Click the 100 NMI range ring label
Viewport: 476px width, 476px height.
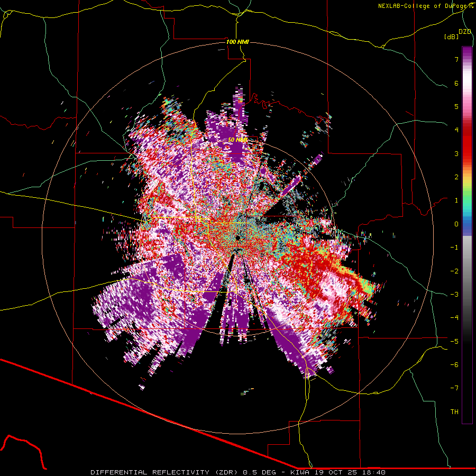tap(237, 42)
